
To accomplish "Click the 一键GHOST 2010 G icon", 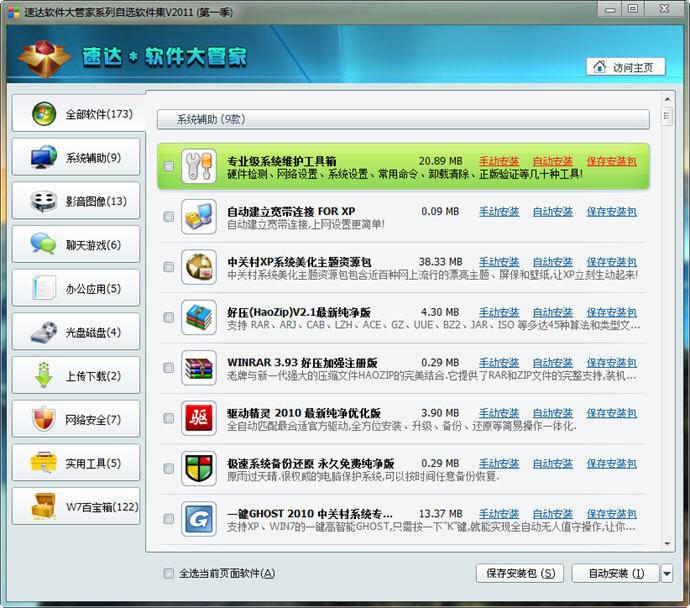I will (x=198, y=519).
